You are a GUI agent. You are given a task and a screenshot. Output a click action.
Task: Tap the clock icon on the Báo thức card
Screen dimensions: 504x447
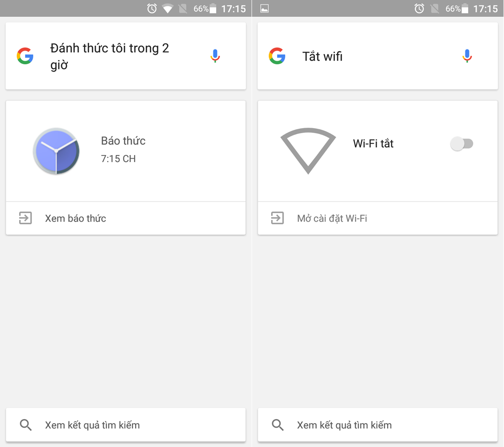point(56,151)
